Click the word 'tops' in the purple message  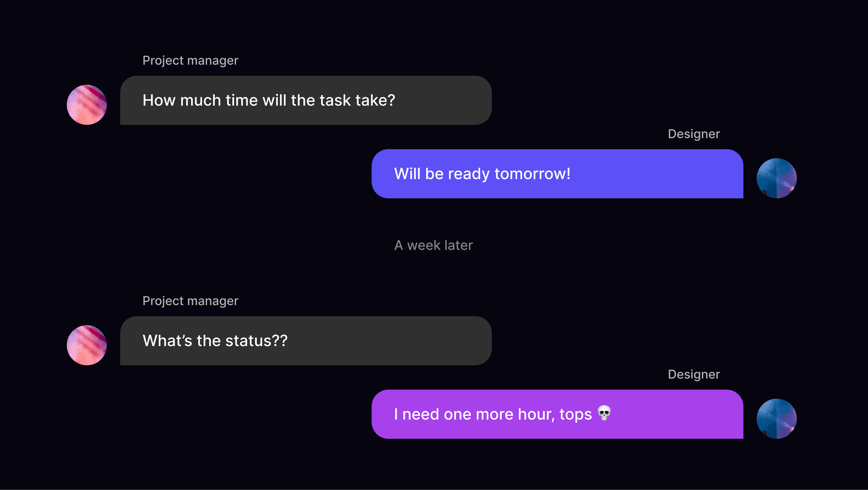click(x=575, y=414)
